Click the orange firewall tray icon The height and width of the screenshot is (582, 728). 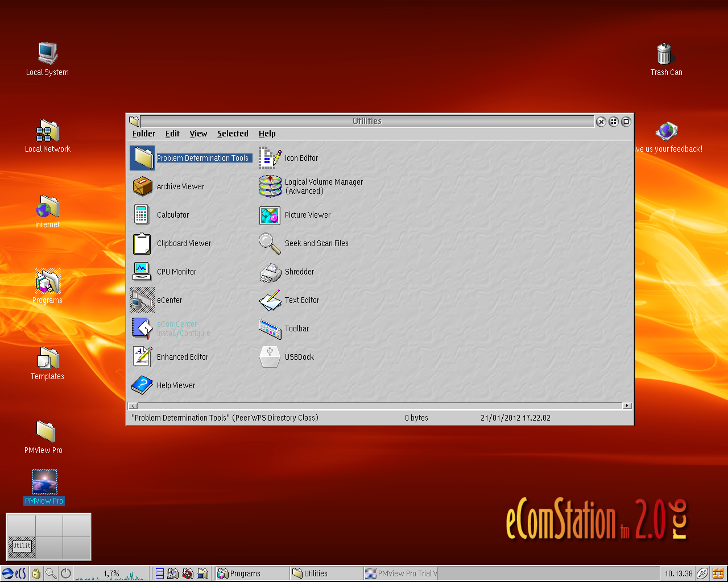click(718, 573)
